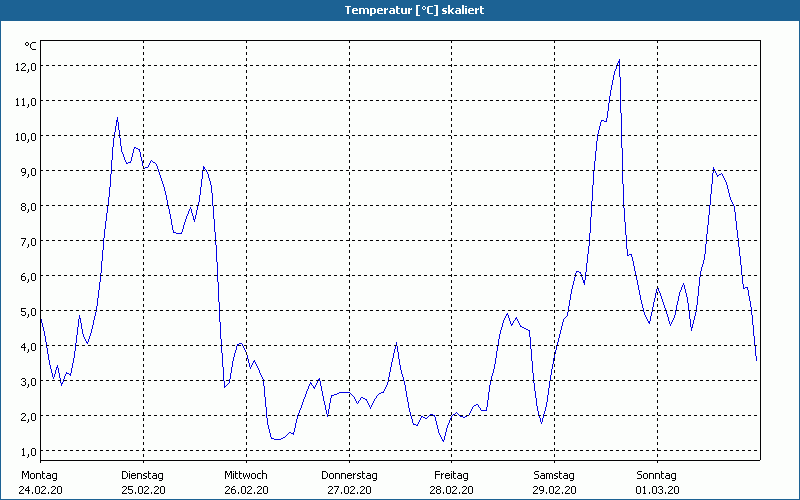Select the 1,0 temperature axis label
The image size is (800, 500).
(25, 451)
